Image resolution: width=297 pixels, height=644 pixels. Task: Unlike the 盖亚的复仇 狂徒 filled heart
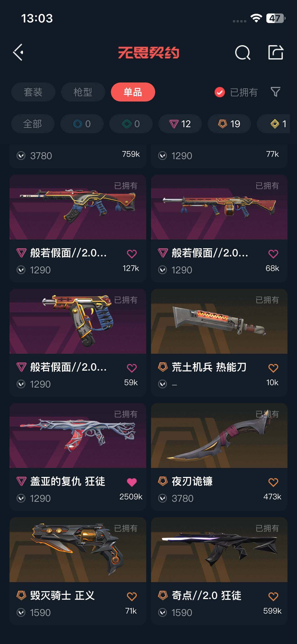point(132,482)
